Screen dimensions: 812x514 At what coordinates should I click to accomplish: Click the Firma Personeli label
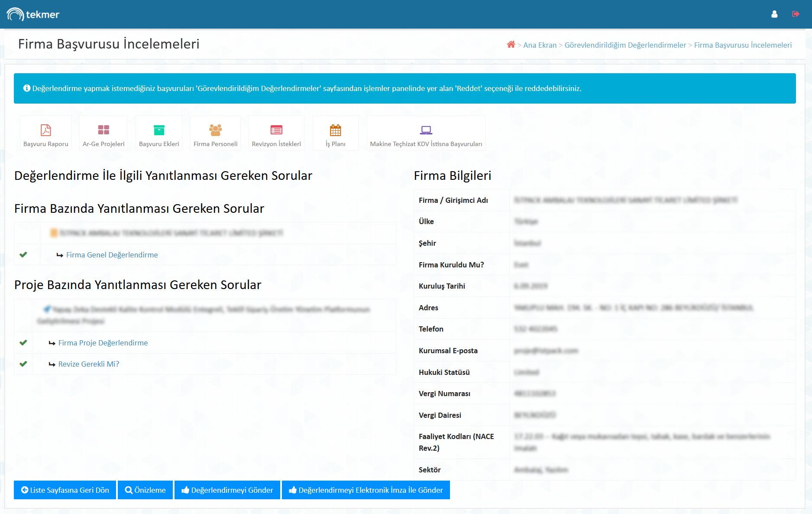tap(215, 144)
